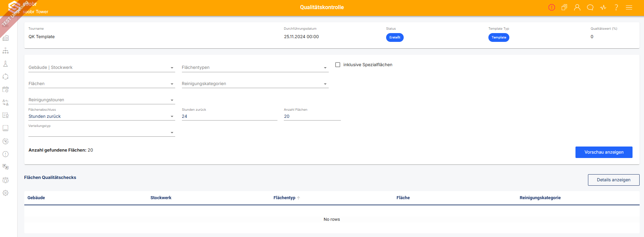The width and height of the screenshot is (644, 237).
Task: Click the stacked windows icon in the header
Action: (x=564, y=7)
